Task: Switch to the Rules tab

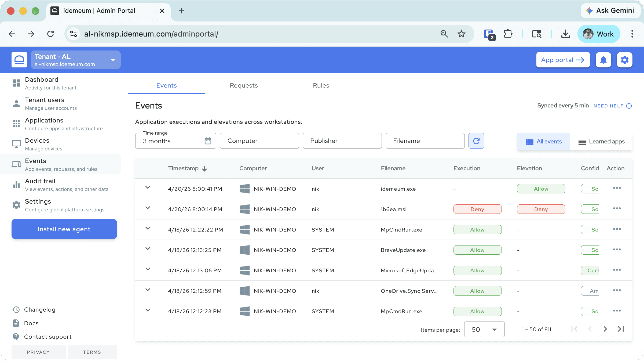Action: 321,85
